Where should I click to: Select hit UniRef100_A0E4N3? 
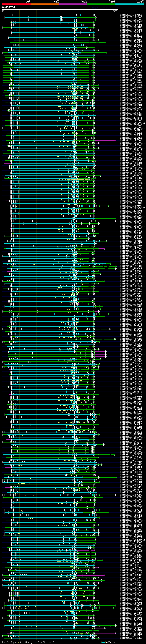pos(131,218)
